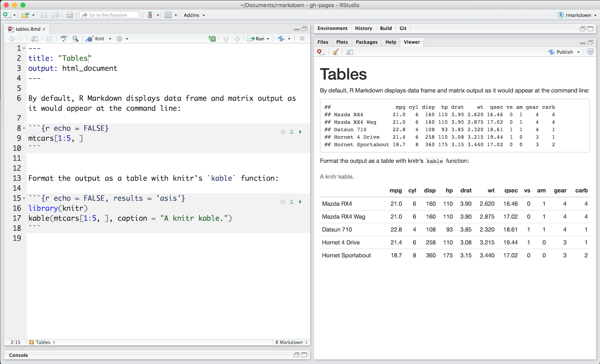Expand gear options dropdown arrow in editor
Image resolution: width=600 pixels, height=364 pixels.
coord(127,39)
